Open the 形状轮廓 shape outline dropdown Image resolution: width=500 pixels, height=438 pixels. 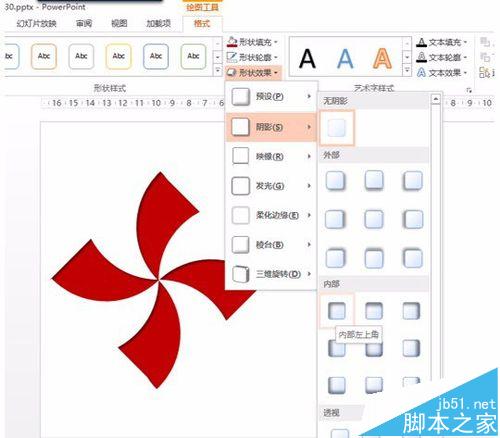pos(252,57)
